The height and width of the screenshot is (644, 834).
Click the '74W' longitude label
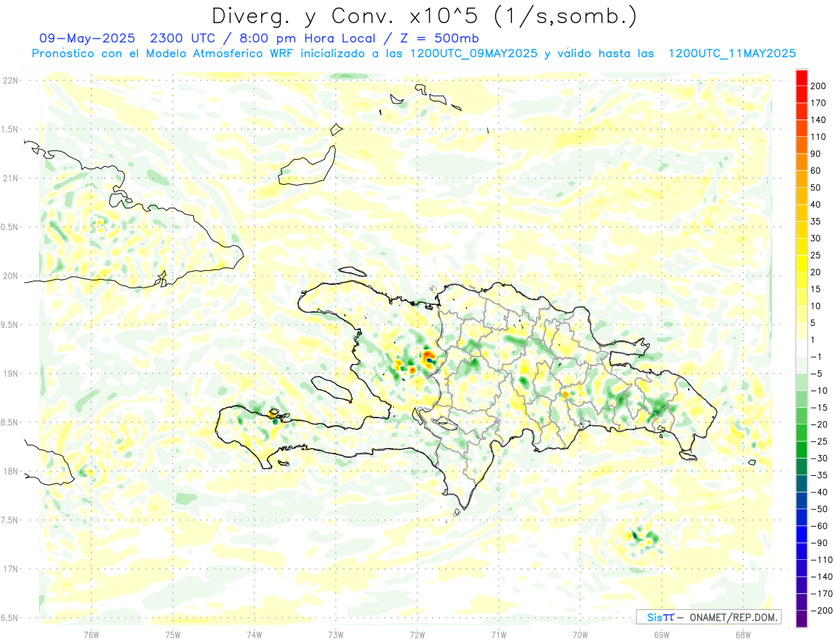click(254, 634)
